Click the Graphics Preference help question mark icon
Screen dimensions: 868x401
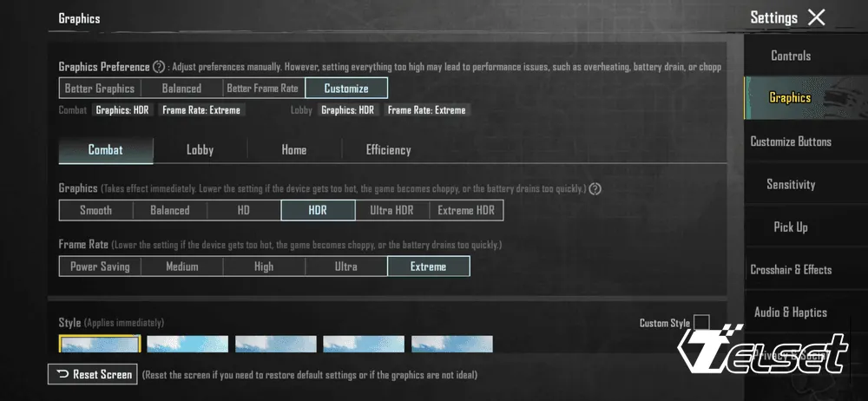pos(159,67)
